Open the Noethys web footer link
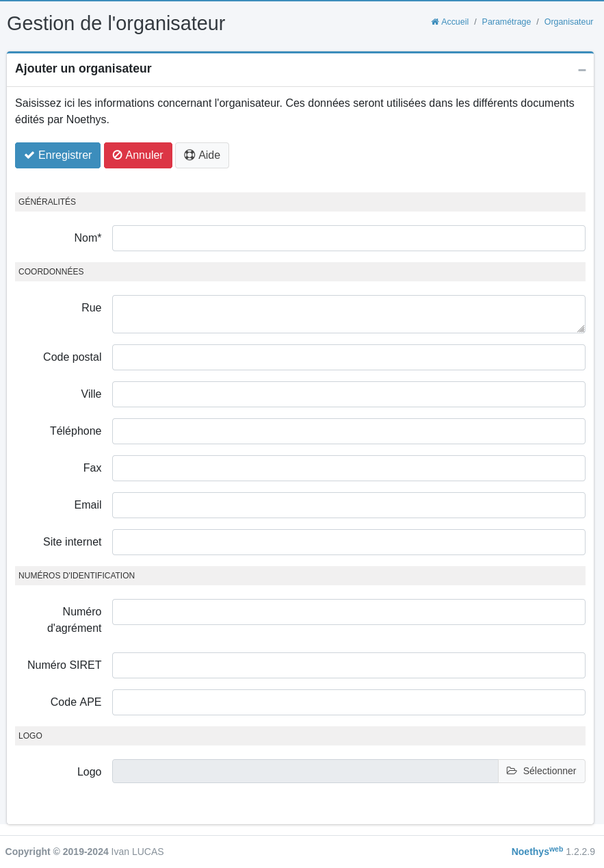Viewport: 604px width, 868px height. tap(536, 852)
